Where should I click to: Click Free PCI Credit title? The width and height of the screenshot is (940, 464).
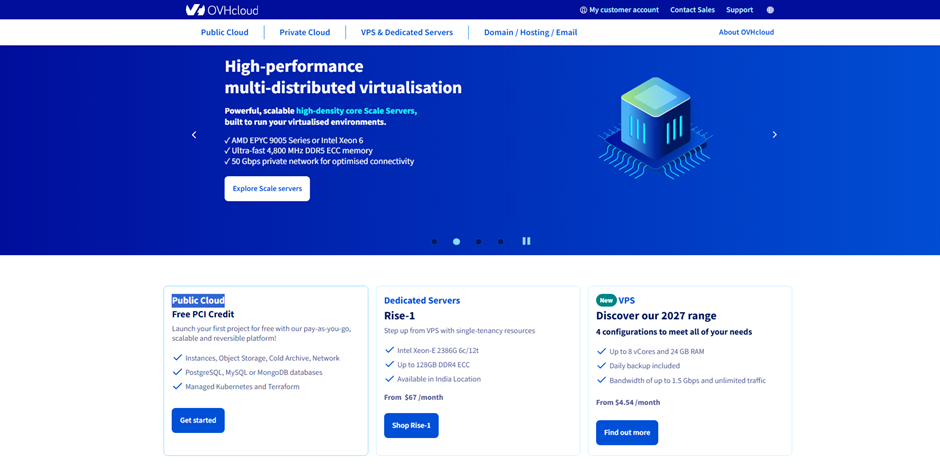point(203,314)
